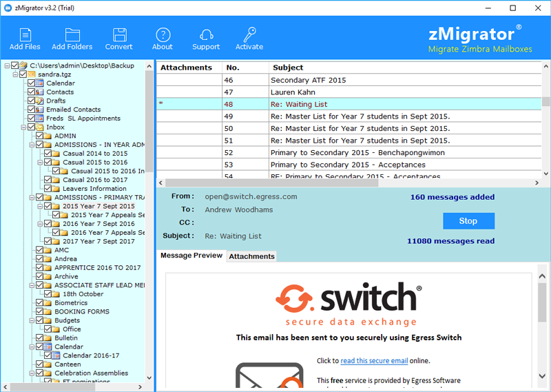Toggle the 2017 Year 7 Sept 2017 checkbox
This screenshot has width=551, height=392.
48,241
